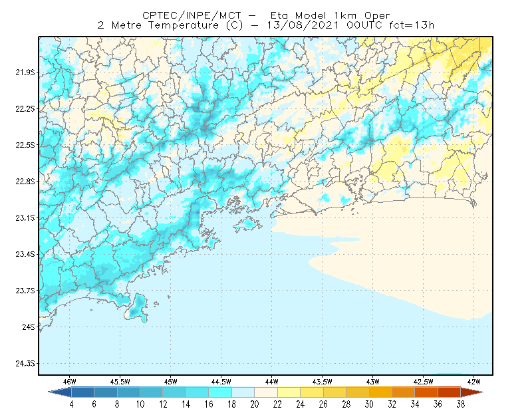532x411 pixels.
Task: Select the yellow swatch between 24 and 26
Action: coord(312,392)
